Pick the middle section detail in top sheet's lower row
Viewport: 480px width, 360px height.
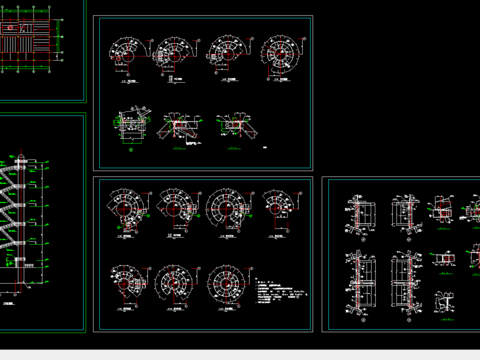(179, 129)
